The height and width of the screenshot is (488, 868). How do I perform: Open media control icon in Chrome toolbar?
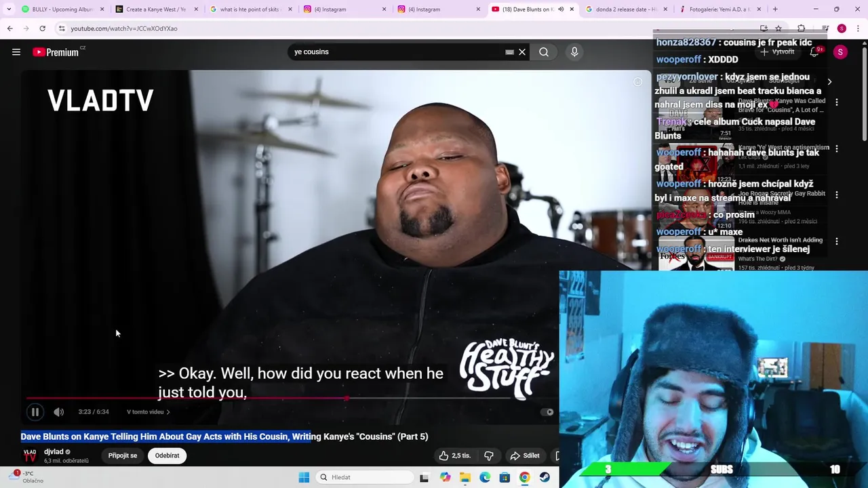825,28
